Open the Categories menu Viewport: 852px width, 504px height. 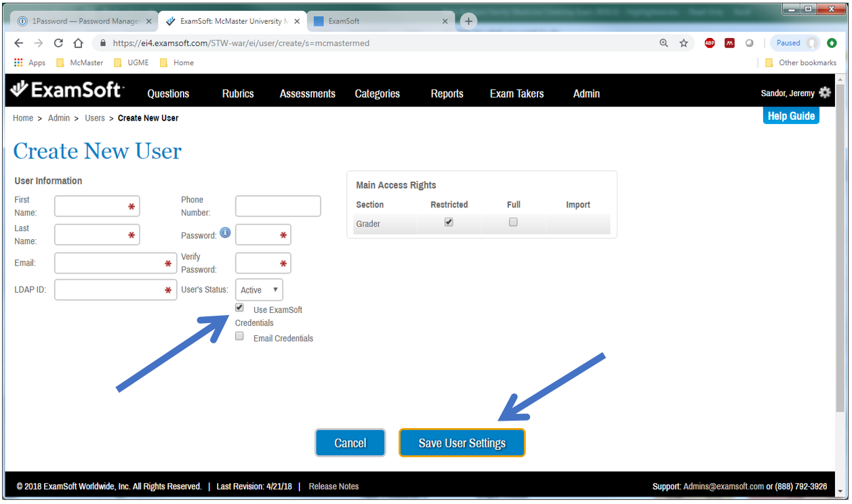378,93
